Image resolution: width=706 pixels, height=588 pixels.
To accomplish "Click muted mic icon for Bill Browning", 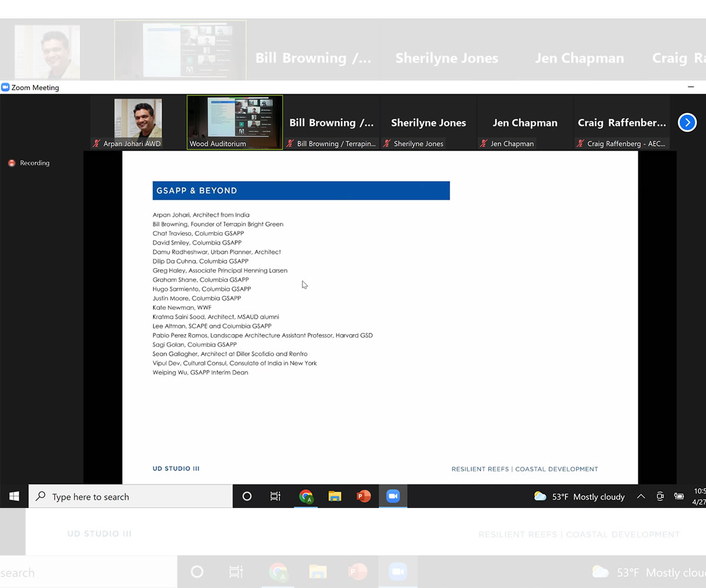I will (x=290, y=143).
